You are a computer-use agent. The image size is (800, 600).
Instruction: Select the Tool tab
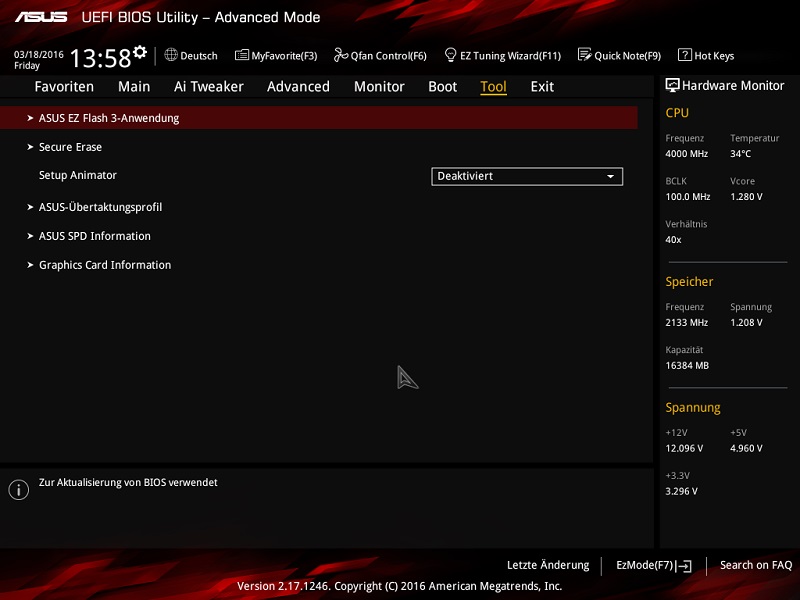pyautogui.click(x=493, y=87)
